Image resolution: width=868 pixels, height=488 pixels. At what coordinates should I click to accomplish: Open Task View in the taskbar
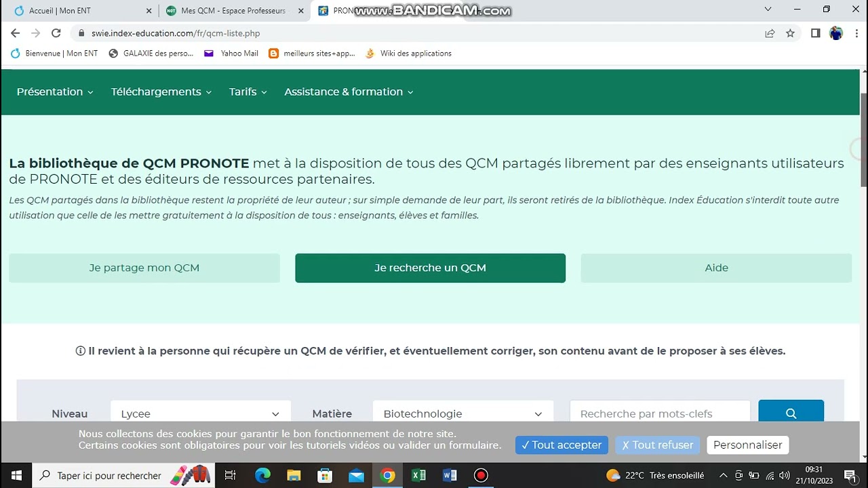click(x=230, y=475)
